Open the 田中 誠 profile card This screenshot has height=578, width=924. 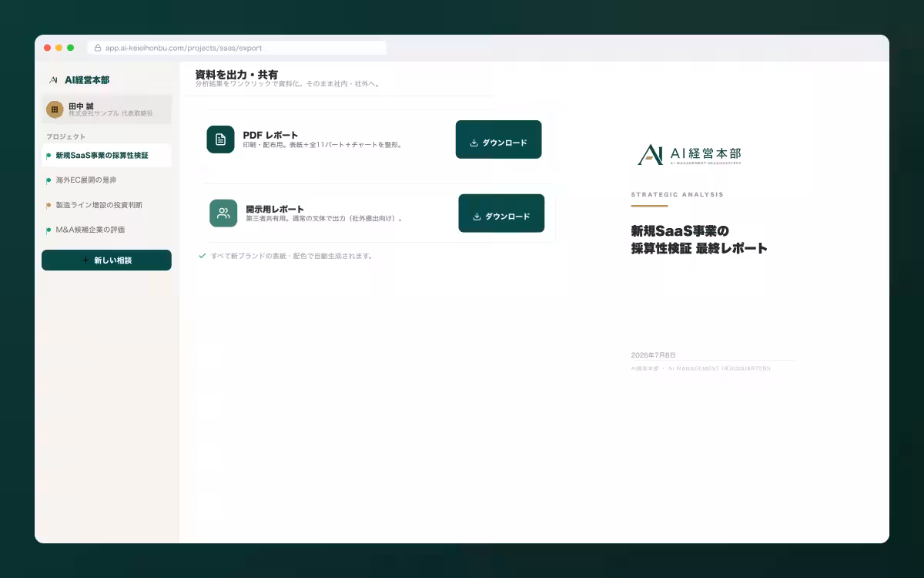(x=106, y=109)
